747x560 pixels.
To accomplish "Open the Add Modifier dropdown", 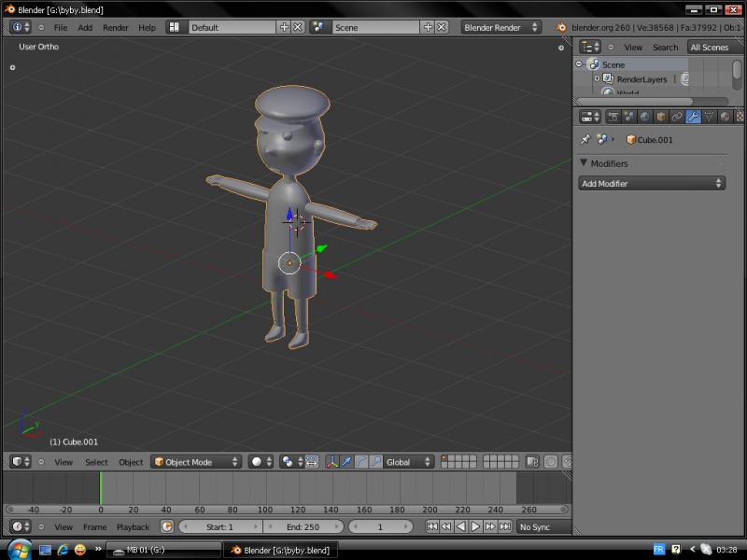I will pyautogui.click(x=652, y=183).
